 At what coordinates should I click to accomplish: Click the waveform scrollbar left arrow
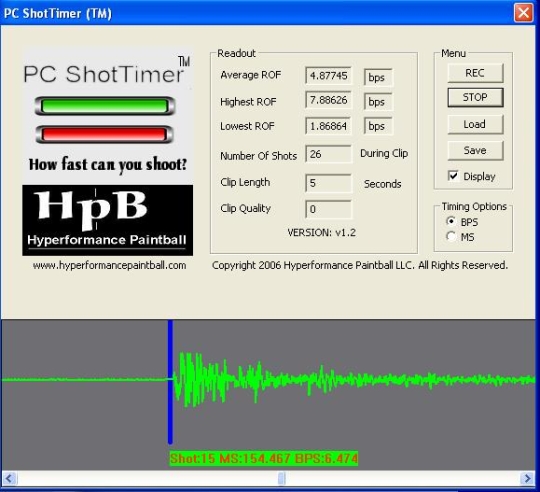point(9,478)
